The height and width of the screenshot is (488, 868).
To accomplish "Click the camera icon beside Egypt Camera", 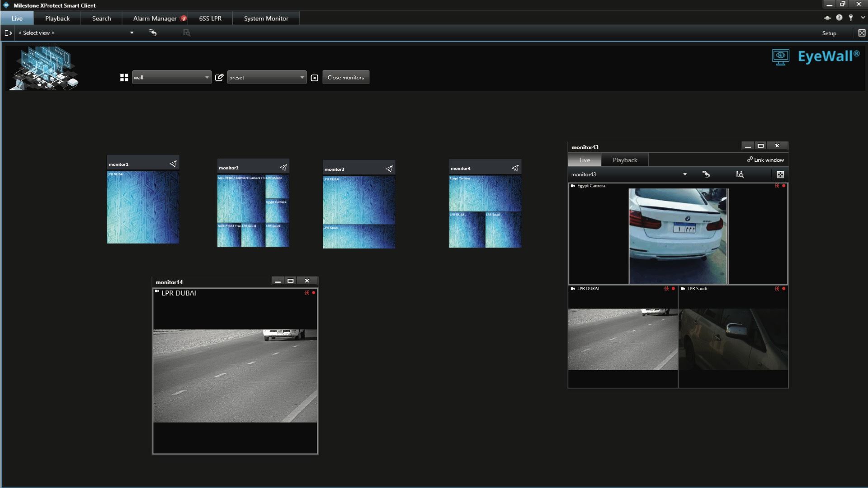I will coord(573,186).
